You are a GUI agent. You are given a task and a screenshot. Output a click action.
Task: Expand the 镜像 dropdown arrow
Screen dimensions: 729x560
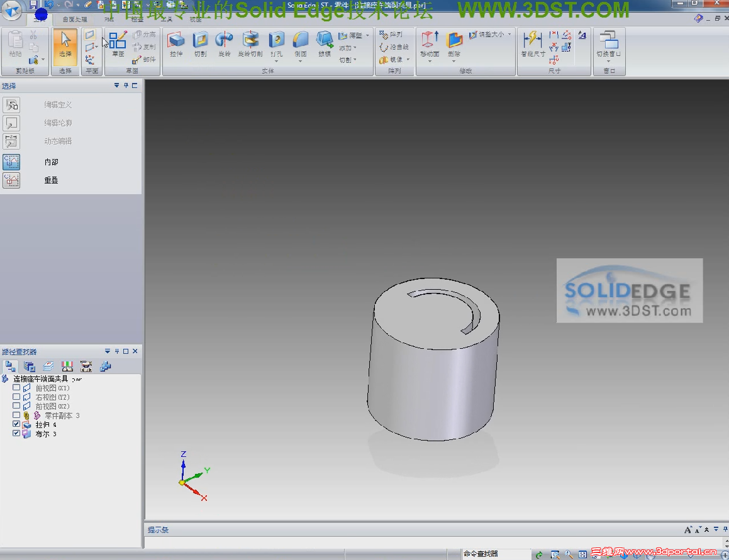pyautogui.click(x=408, y=60)
